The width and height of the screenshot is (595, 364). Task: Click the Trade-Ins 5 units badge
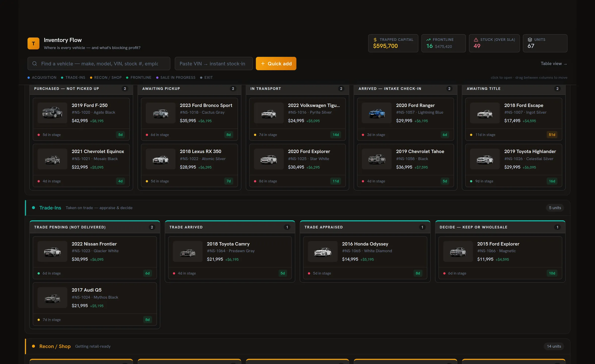click(555, 208)
